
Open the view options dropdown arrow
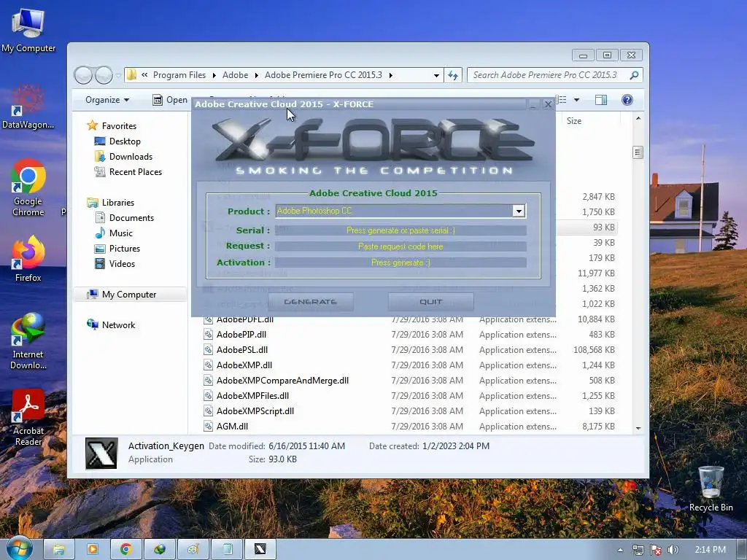[x=576, y=100]
